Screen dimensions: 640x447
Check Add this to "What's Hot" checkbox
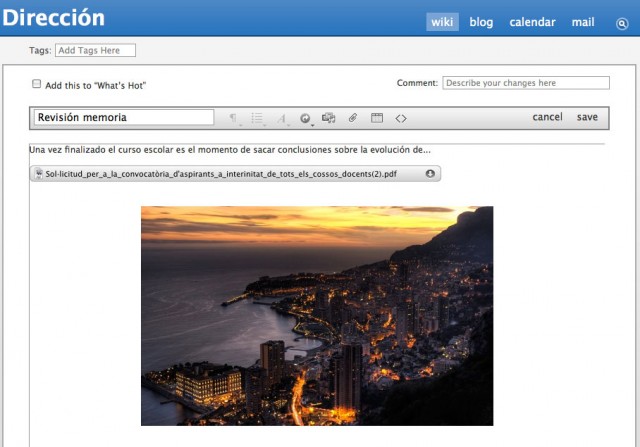37,84
